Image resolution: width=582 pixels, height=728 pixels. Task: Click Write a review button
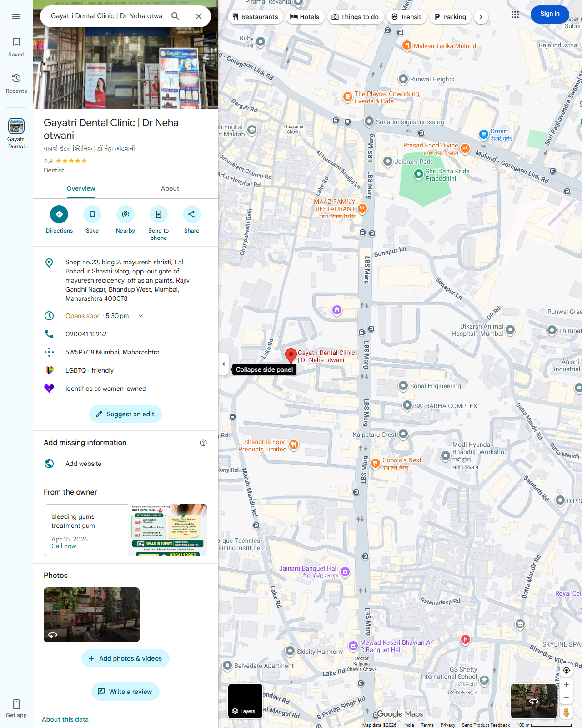[125, 692]
